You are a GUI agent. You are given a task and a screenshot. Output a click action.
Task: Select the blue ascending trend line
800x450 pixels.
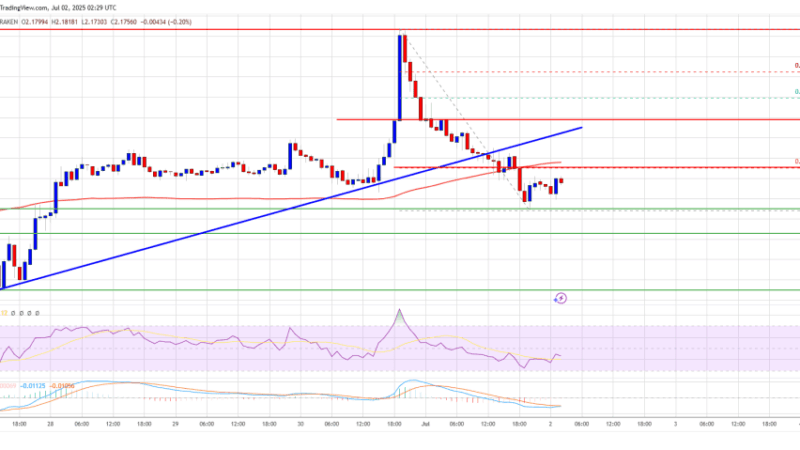point(291,208)
